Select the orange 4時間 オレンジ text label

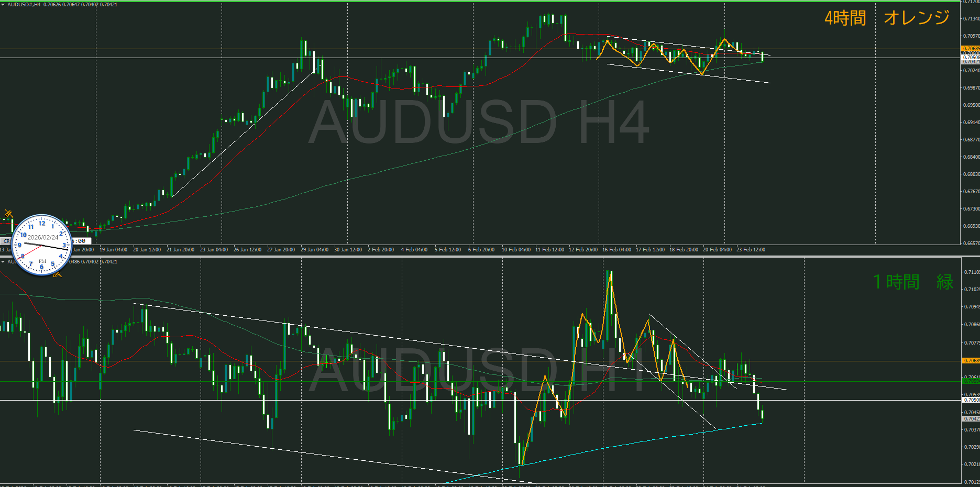coord(886,18)
